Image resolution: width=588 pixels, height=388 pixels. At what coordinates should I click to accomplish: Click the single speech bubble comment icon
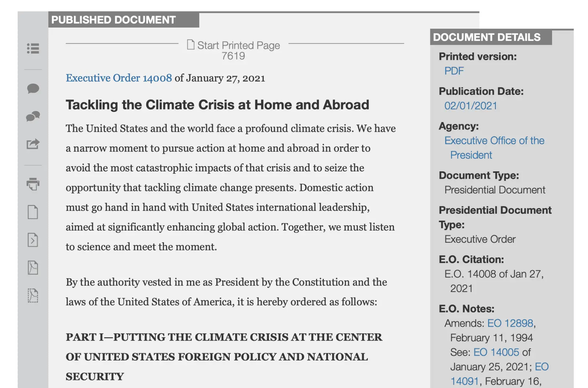(x=33, y=89)
